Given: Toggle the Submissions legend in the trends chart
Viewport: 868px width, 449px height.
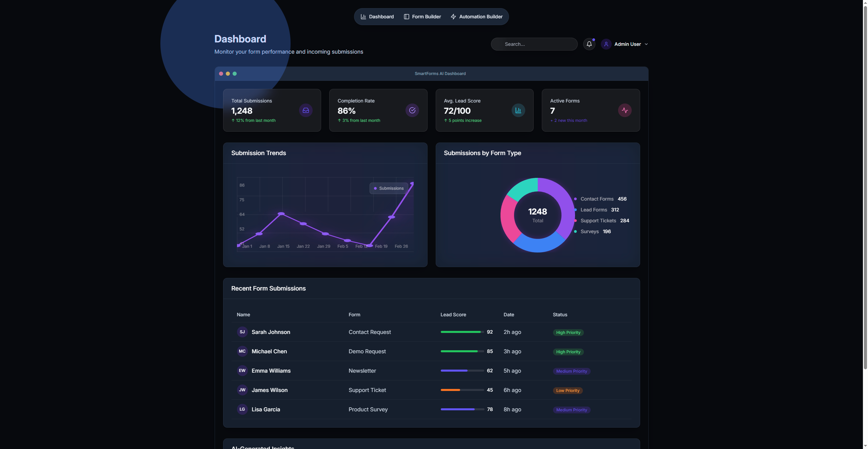Looking at the screenshot, I should pyautogui.click(x=389, y=188).
